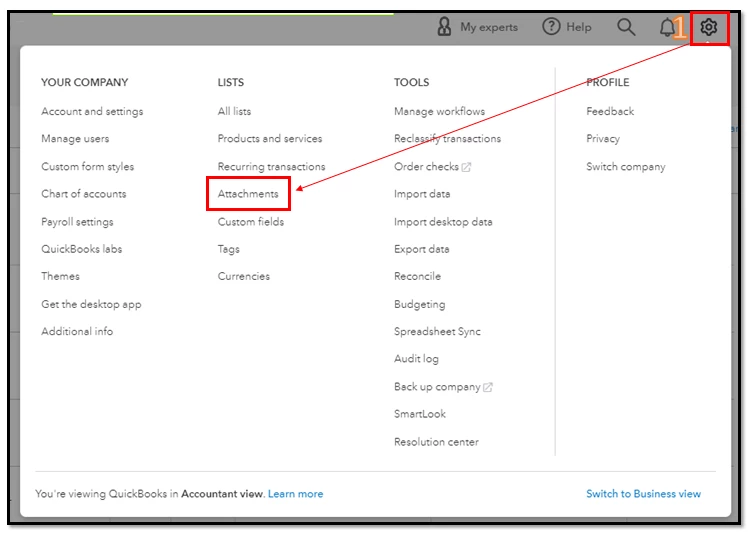Choose Import data
Viewport: 751px width, 535px height.
pyautogui.click(x=422, y=194)
